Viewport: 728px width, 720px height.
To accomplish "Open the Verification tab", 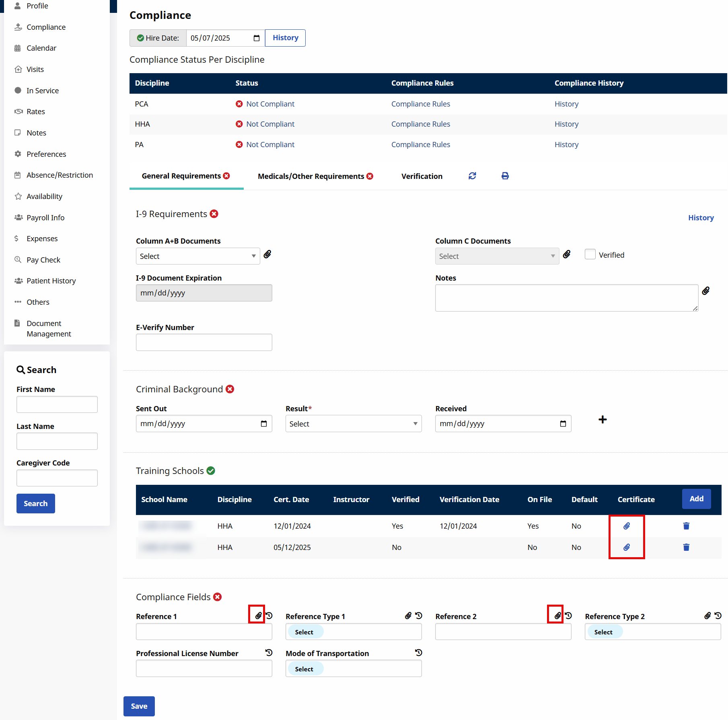I will coord(422,176).
